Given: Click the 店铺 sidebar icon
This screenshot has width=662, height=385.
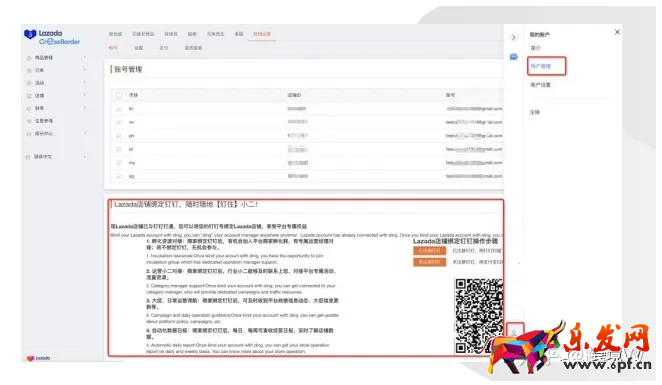Looking at the screenshot, I should pos(29,96).
